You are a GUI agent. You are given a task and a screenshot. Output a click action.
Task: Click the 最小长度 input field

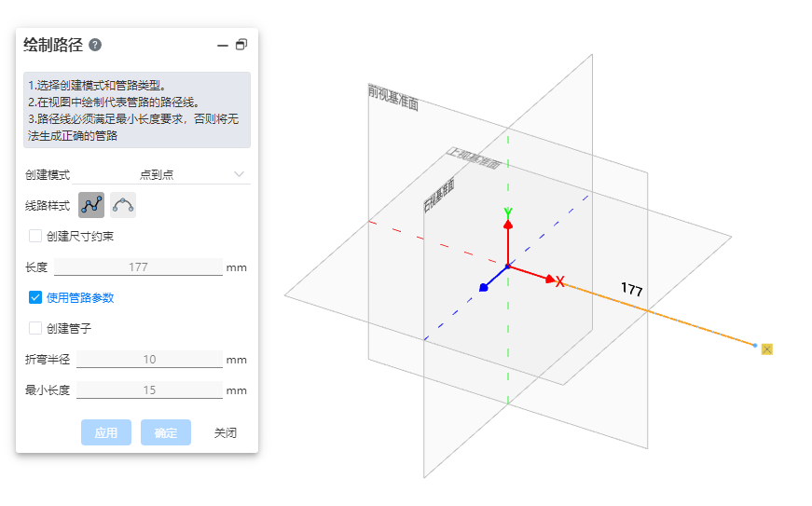[149, 390]
